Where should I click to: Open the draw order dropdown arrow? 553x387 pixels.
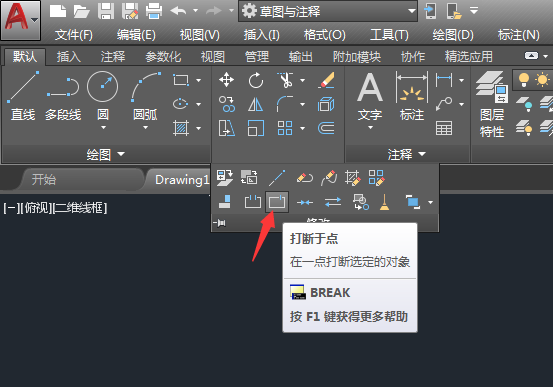[431, 202]
